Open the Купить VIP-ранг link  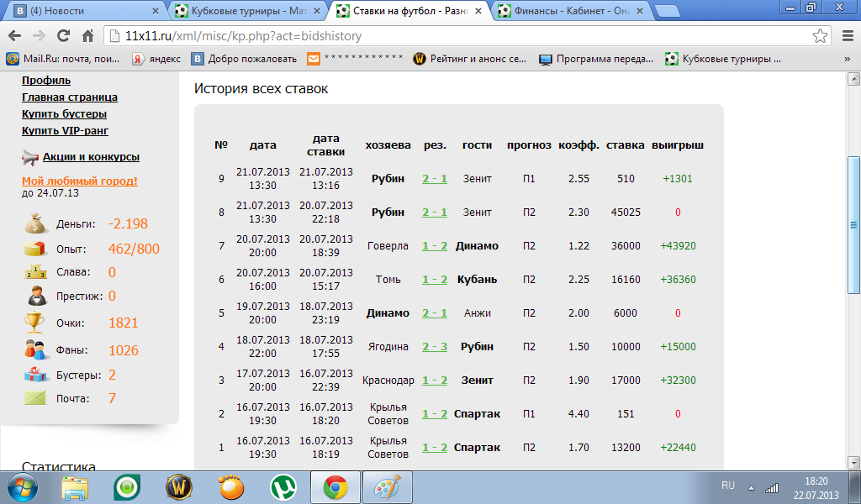click(65, 130)
